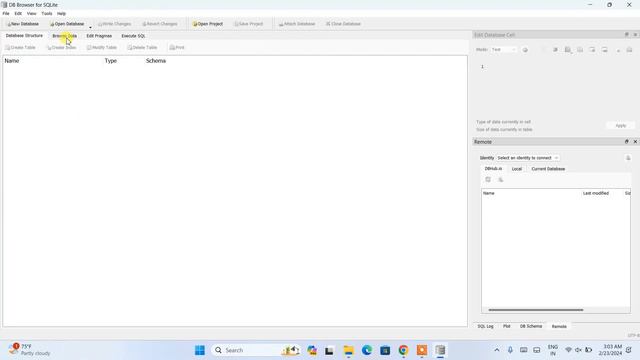The height and width of the screenshot is (360, 640).
Task: Click the ENG IN language indicator
Action: click(553, 350)
